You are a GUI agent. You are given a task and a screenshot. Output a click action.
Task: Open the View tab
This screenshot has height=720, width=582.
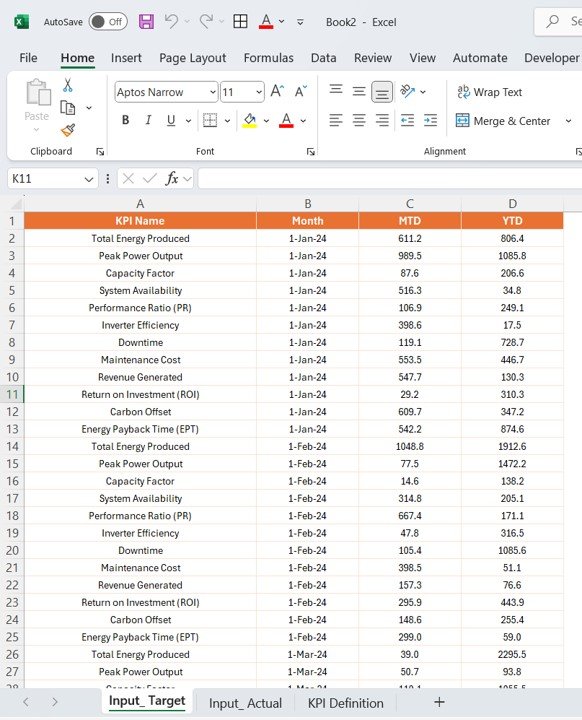(422, 58)
